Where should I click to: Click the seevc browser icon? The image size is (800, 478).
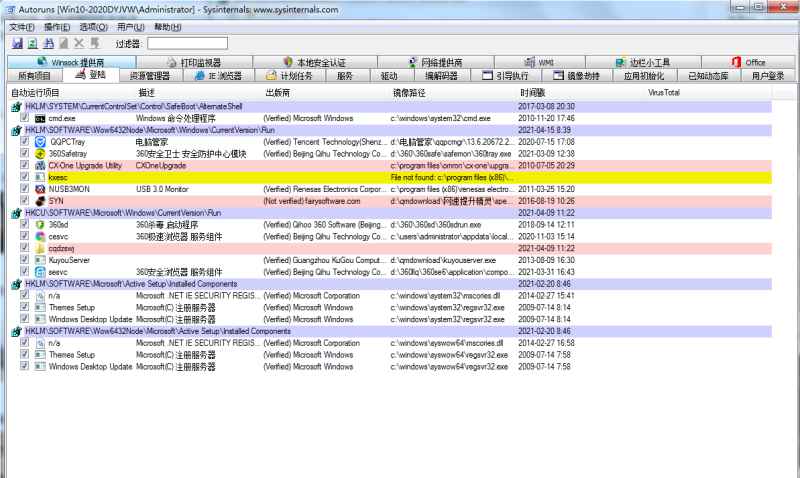(x=40, y=272)
